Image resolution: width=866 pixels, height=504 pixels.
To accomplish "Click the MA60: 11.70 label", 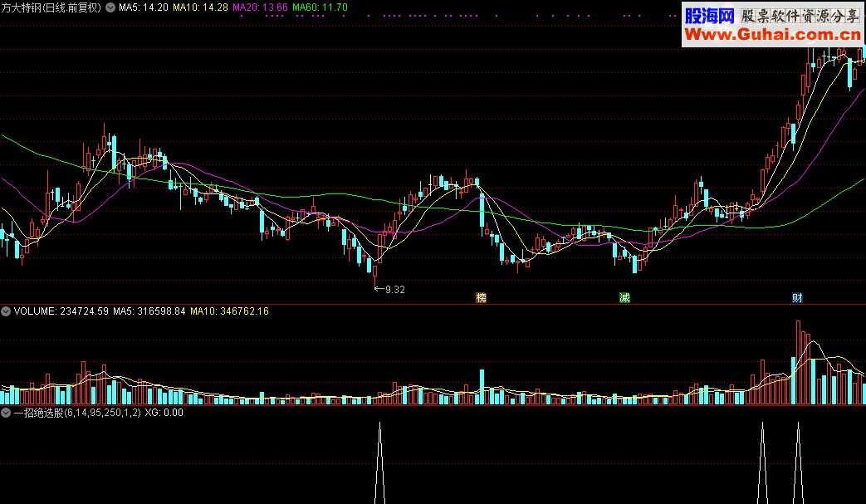I will (320, 7).
